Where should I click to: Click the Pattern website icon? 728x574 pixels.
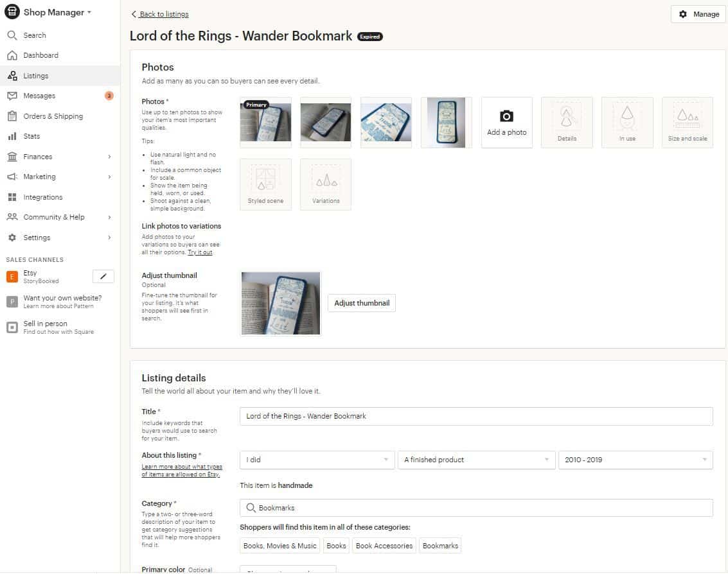click(12, 302)
